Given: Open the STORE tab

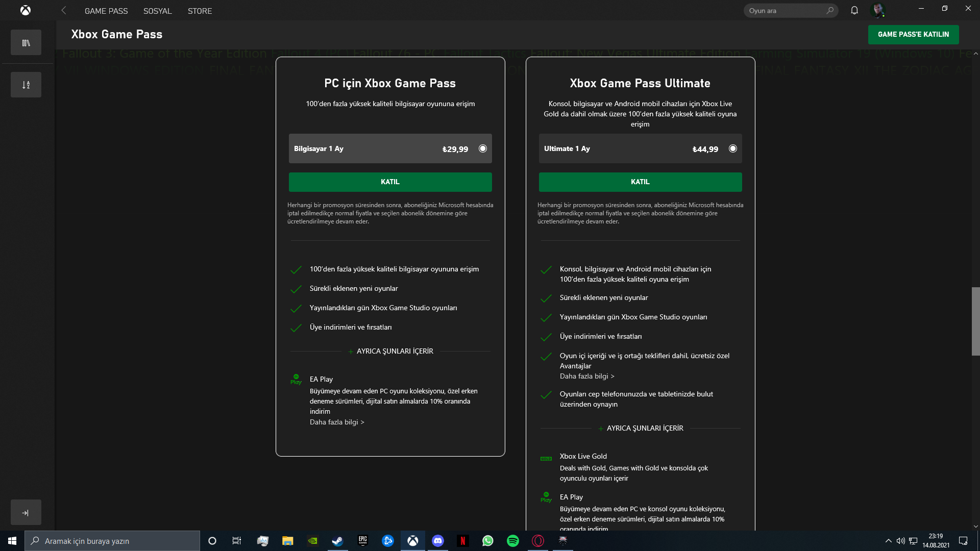Looking at the screenshot, I should pyautogui.click(x=200, y=11).
